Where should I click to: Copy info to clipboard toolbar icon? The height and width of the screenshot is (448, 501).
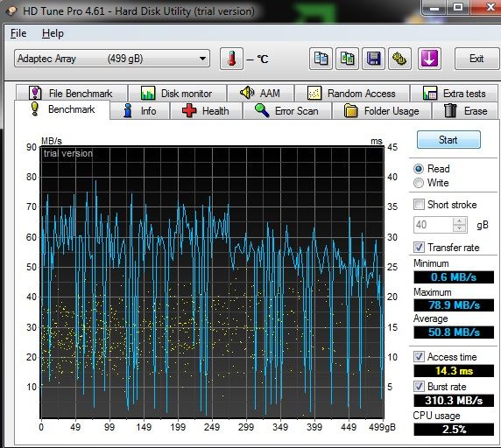pyautogui.click(x=321, y=59)
